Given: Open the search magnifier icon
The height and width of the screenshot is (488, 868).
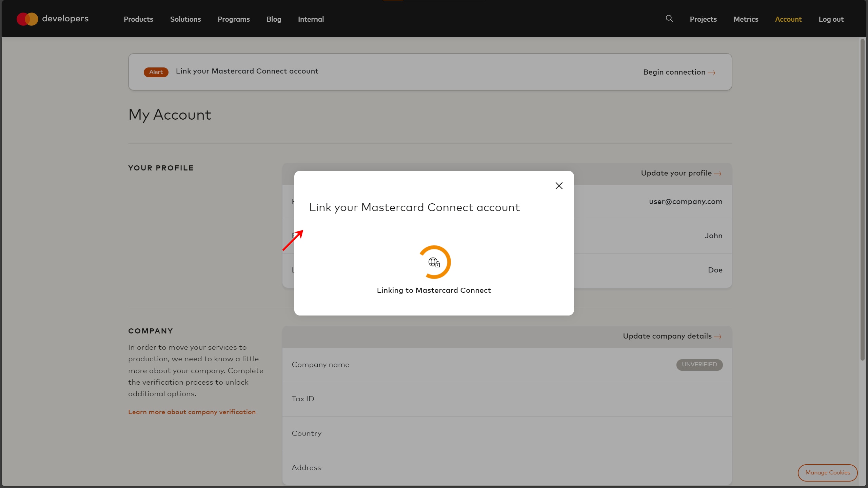Looking at the screenshot, I should [x=669, y=19].
